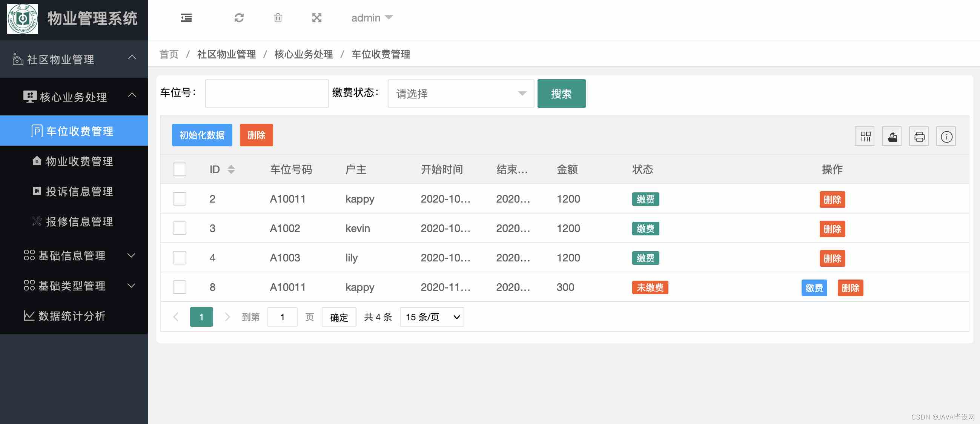Click the table export icon
980x424 pixels.
coord(892,136)
